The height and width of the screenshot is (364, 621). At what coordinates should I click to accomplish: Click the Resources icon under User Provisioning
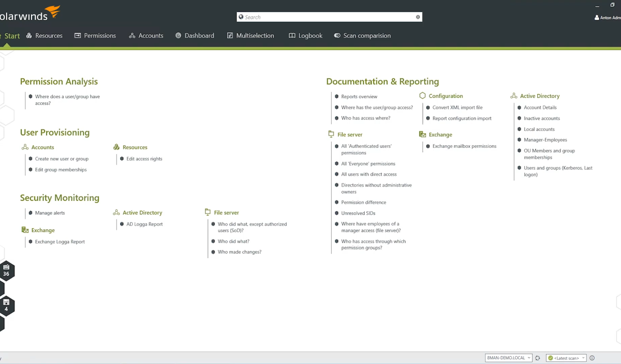116,147
